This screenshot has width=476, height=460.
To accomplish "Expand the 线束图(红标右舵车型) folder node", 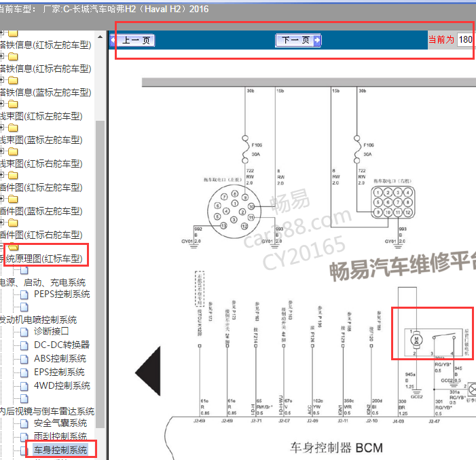I will click(2, 151).
